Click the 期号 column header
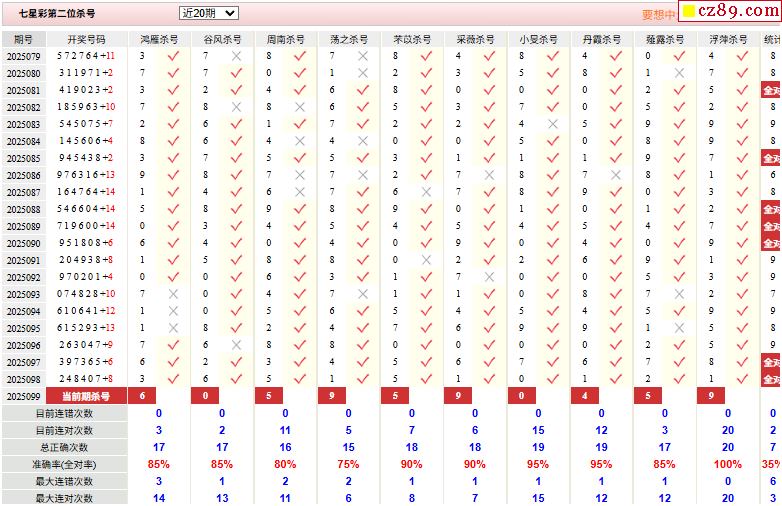Screen dimensions: 782x506 click(23, 39)
